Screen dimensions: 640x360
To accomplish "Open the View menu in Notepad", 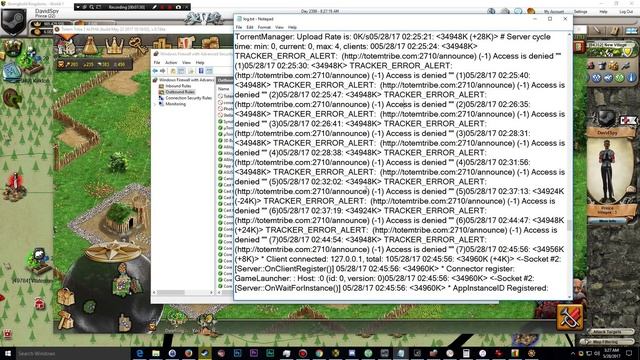I will [x=279, y=27].
